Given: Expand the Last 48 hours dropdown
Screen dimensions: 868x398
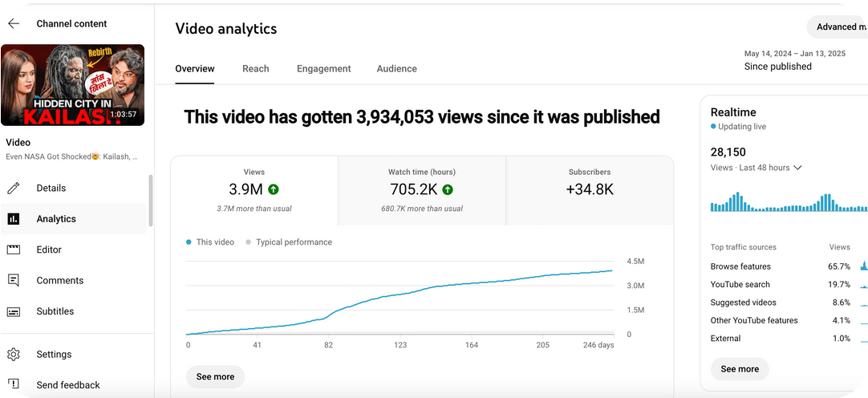Looking at the screenshot, I should (x=797, y=168).
